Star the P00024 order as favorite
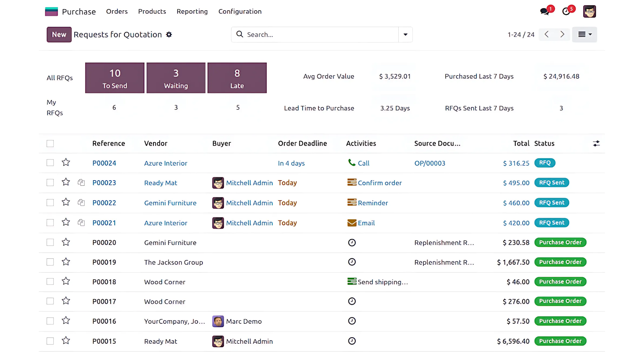This screenshot has height=354, width=644. (66, 163)
